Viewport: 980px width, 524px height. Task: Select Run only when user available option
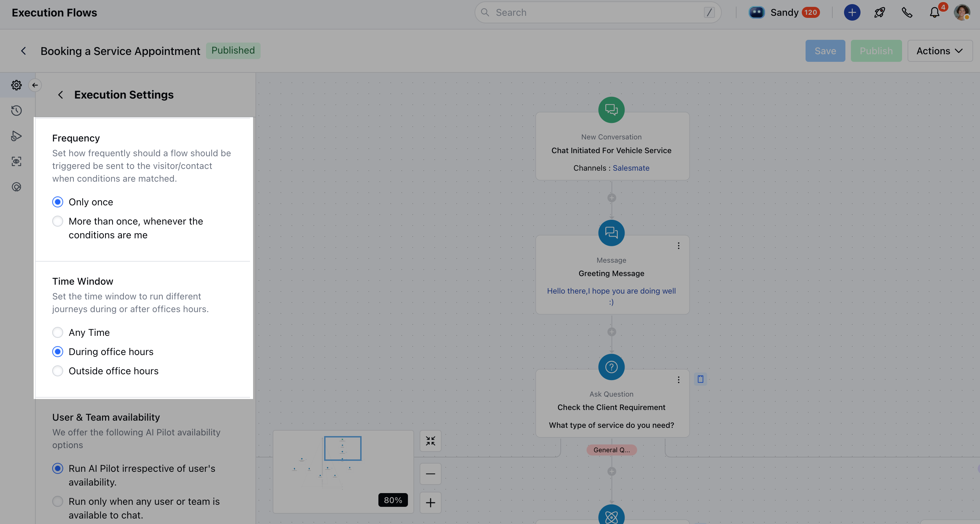57,502
